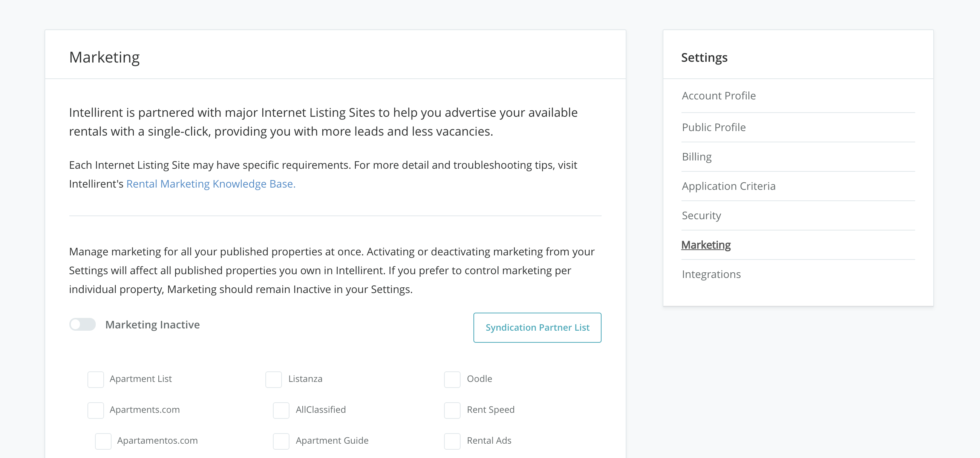Enable the Oodle checkbox
Screen dimensions: 980x458
click(452, 379)
